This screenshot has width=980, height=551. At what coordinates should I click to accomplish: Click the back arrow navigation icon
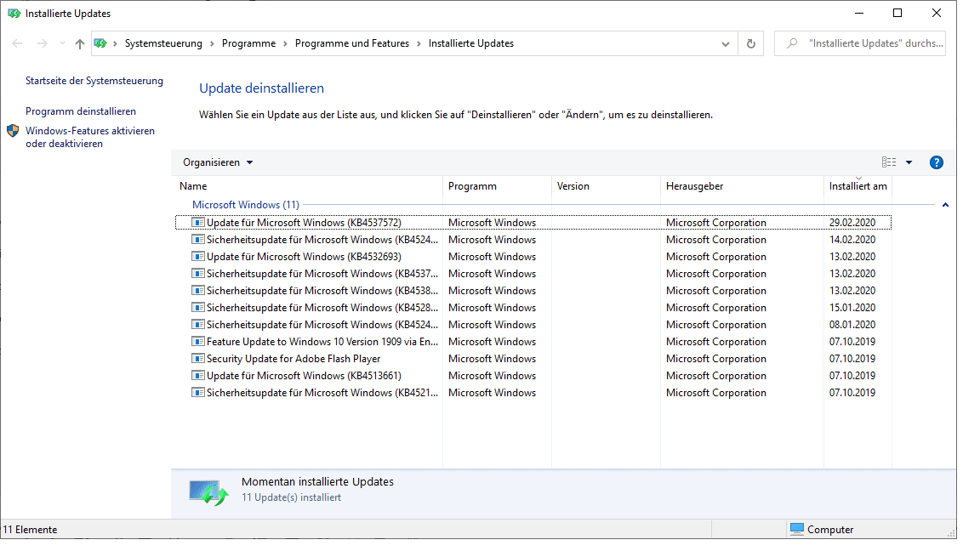(18, 43)
